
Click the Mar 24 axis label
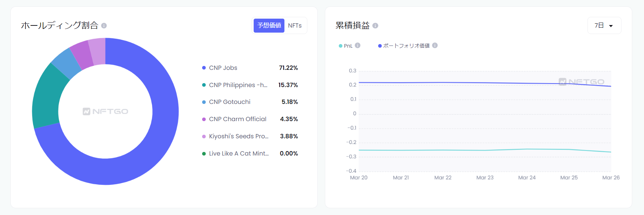pos(527,177)
